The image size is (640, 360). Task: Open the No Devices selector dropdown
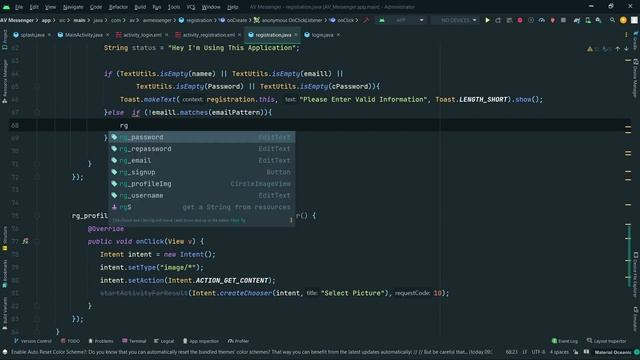[x=456, y=20]
